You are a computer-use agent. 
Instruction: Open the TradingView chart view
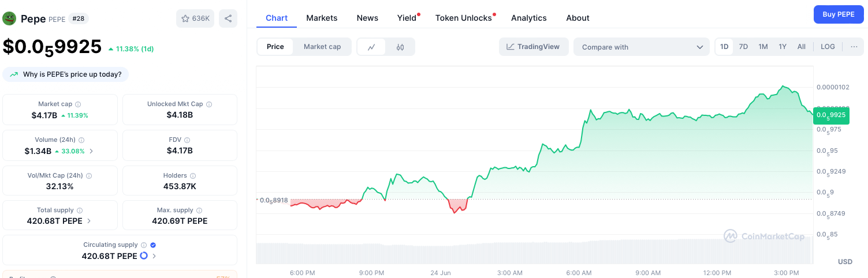click(x=534, y=47)
